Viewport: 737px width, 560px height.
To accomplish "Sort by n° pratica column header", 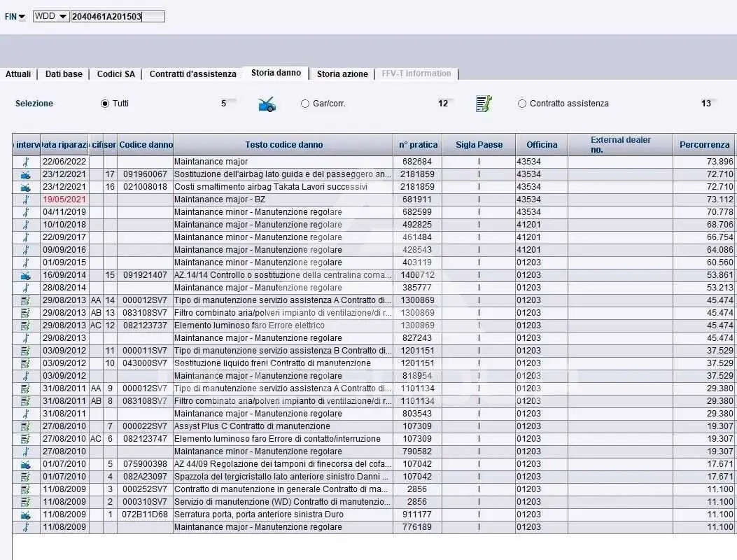I will [418, 145].
